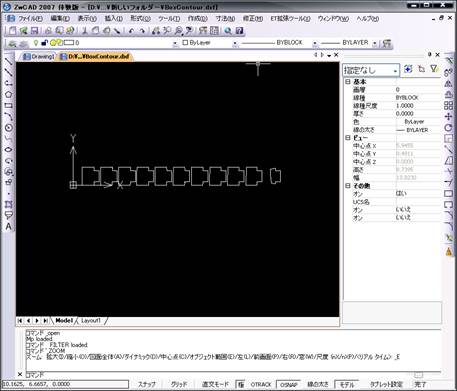Screen dimensions: 457x391
Task: Select the Polygon draw tool
Action: [x=9, y=94]
